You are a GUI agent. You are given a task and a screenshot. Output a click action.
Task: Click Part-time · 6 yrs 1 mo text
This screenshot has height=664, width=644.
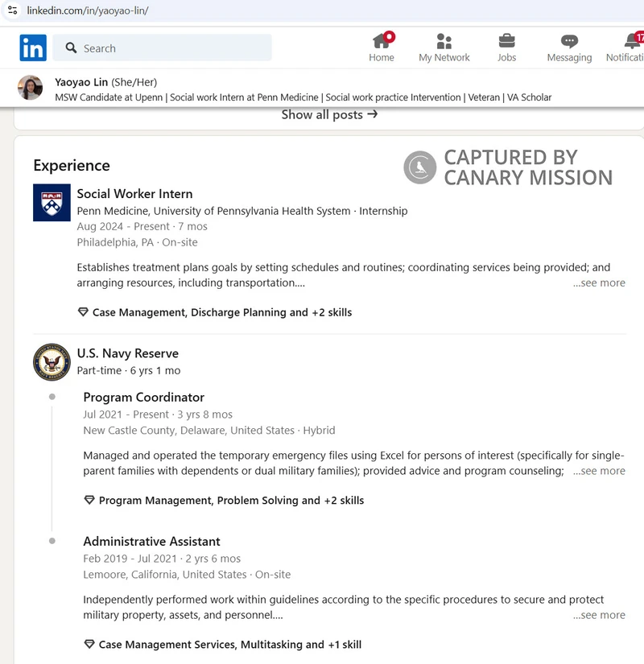[129, 370]
